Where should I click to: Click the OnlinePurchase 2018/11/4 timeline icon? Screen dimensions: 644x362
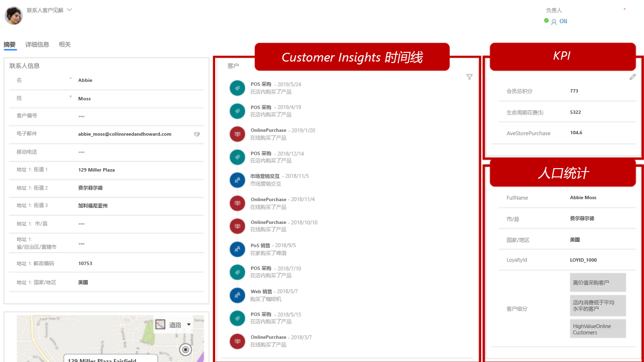coord(237,203)
